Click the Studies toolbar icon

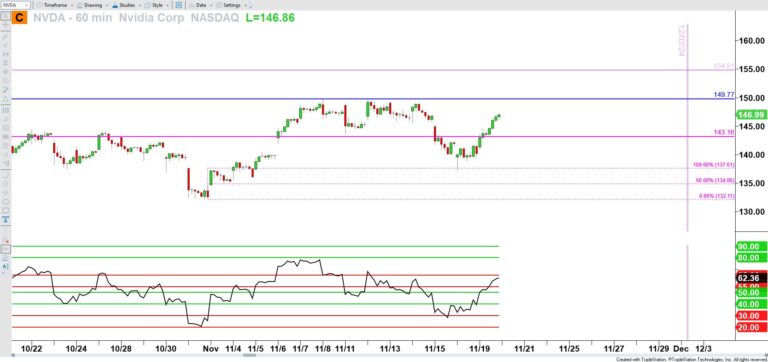click(115, 5)
